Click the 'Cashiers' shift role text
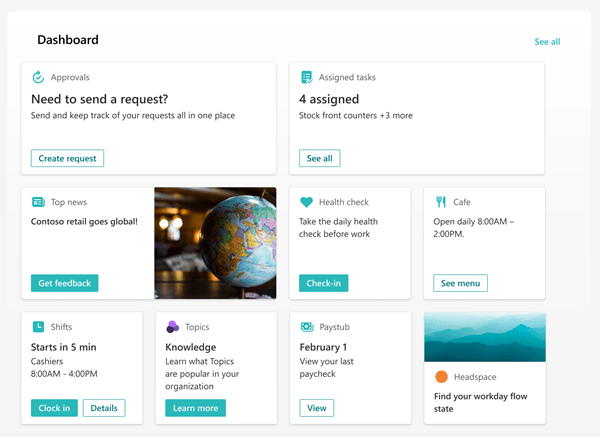Image resolution: width=600 pixels, height=438 pixels. click(x=47, y=361)
